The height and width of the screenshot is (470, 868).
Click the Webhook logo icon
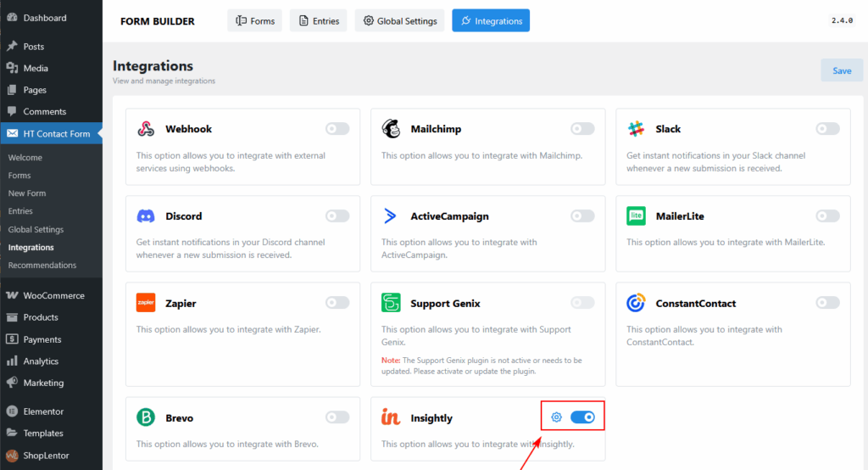pyautogui.click(x=146, y=129)
